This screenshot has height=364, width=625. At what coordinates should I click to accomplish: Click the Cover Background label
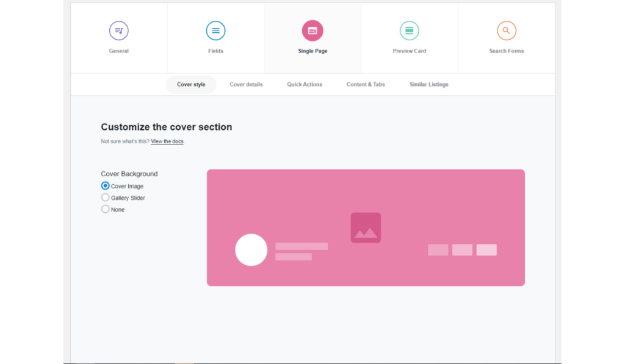[129, 174]
